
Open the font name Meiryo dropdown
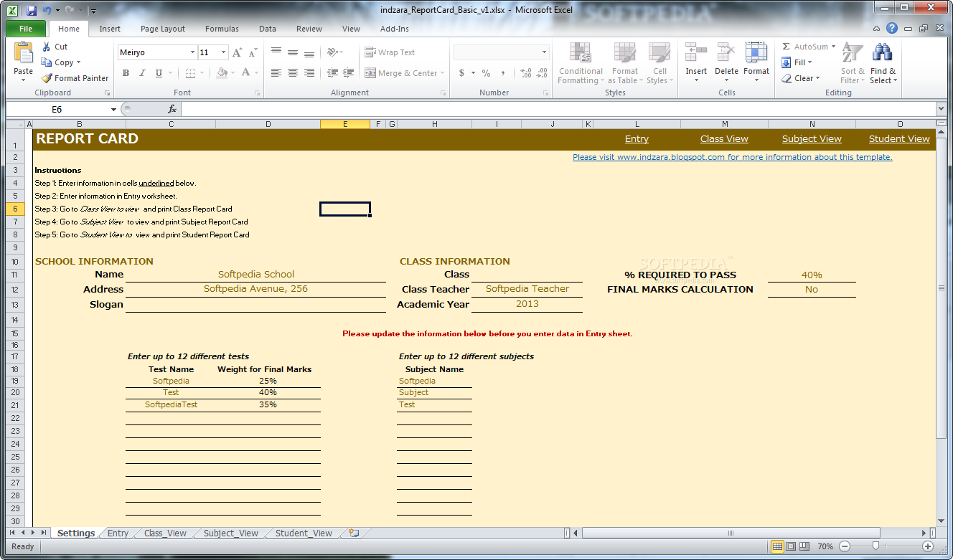pyautogui.click(x=192, y=52)
